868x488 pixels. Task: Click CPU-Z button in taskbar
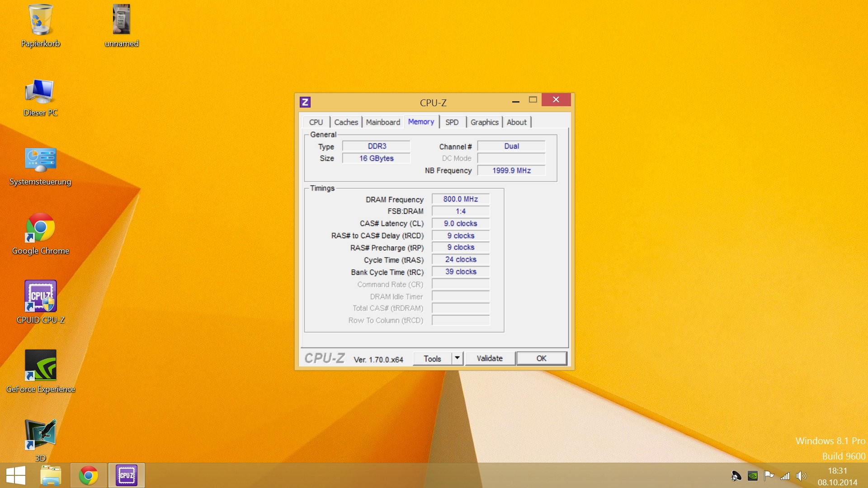click(126, 475)
